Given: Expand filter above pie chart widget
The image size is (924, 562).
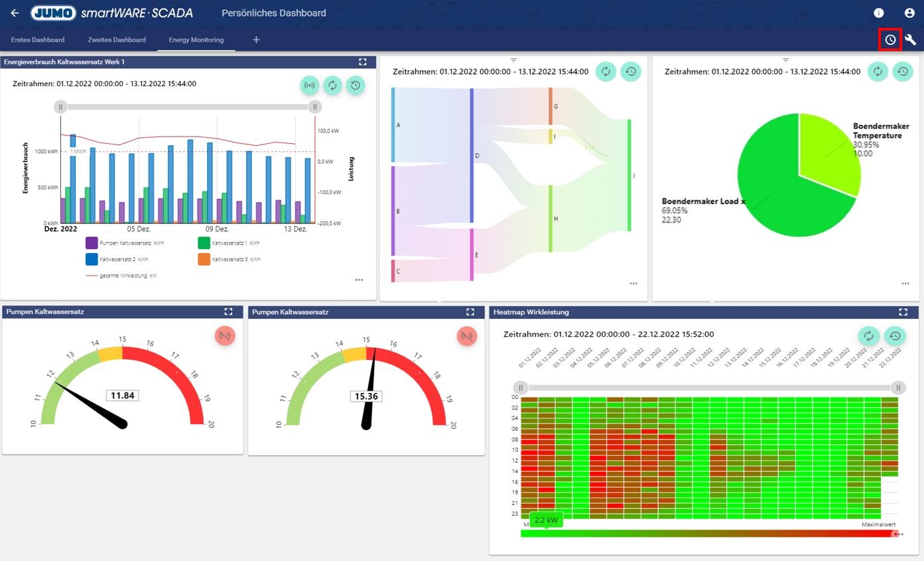Looking at the screenshot, I should [x=785, y=60].
